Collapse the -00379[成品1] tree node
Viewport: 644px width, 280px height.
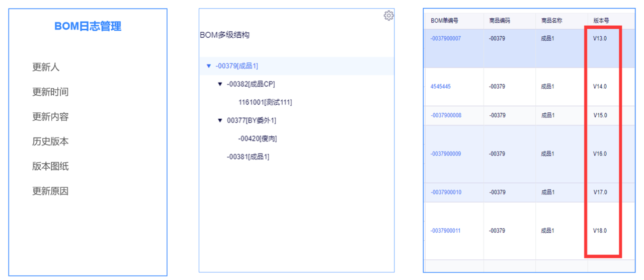pos(209,66)
